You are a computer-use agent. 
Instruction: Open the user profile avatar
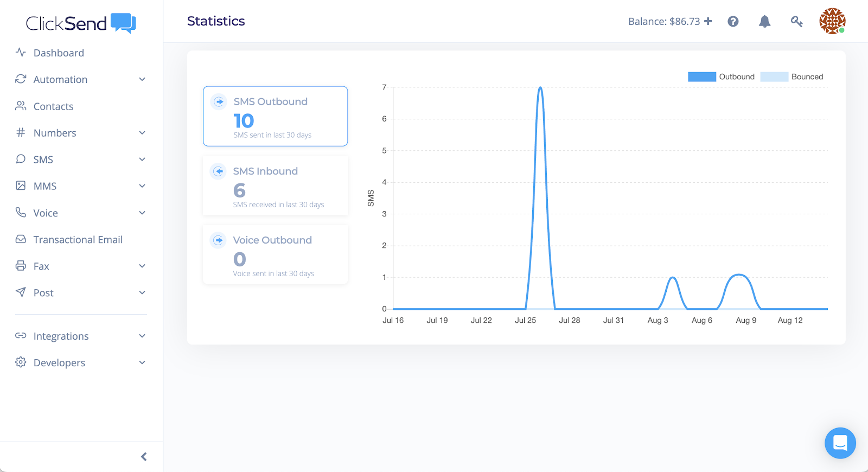[x=832, y=21]
